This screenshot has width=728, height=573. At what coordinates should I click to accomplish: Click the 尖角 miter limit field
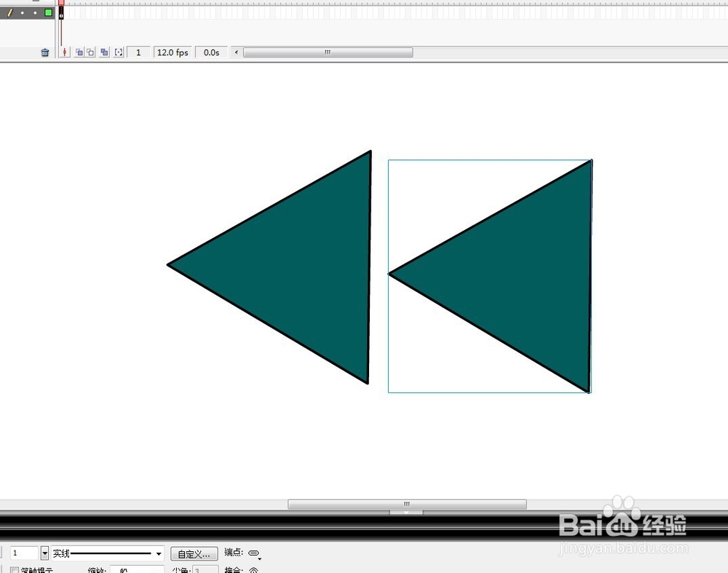coord(205,570)
